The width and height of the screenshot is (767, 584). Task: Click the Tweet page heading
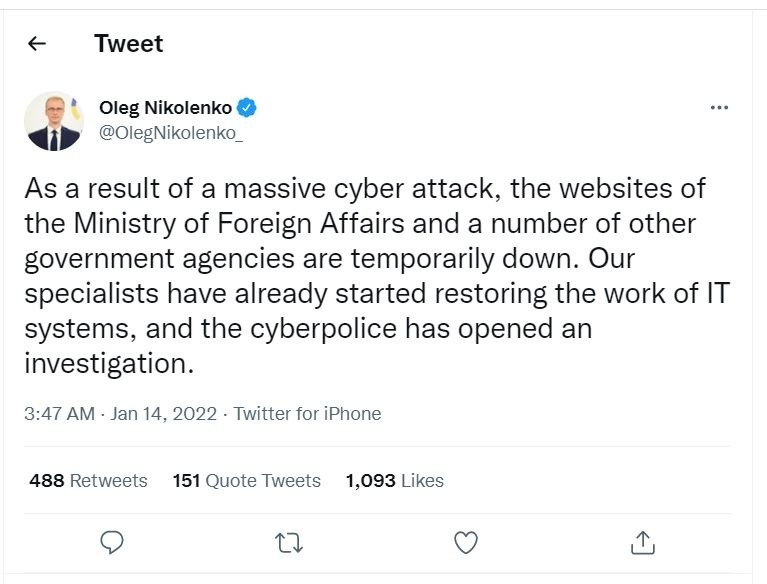[x=128, y=44]
